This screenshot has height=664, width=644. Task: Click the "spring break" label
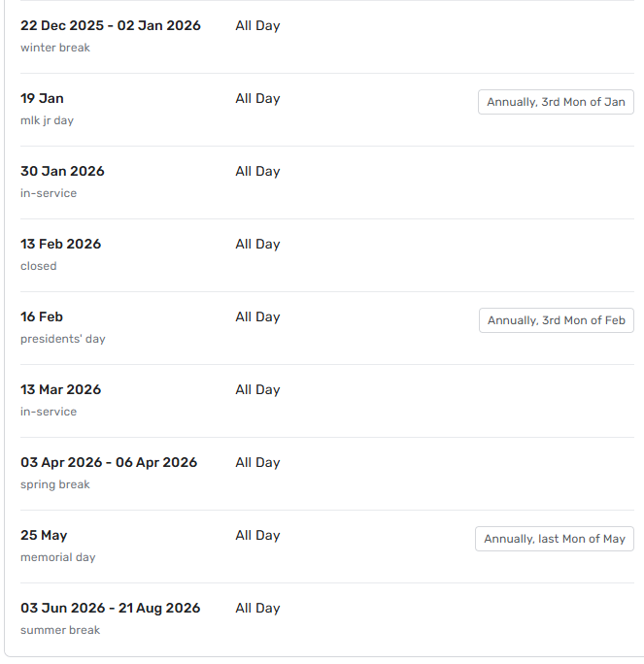click(x=55, y=484)
